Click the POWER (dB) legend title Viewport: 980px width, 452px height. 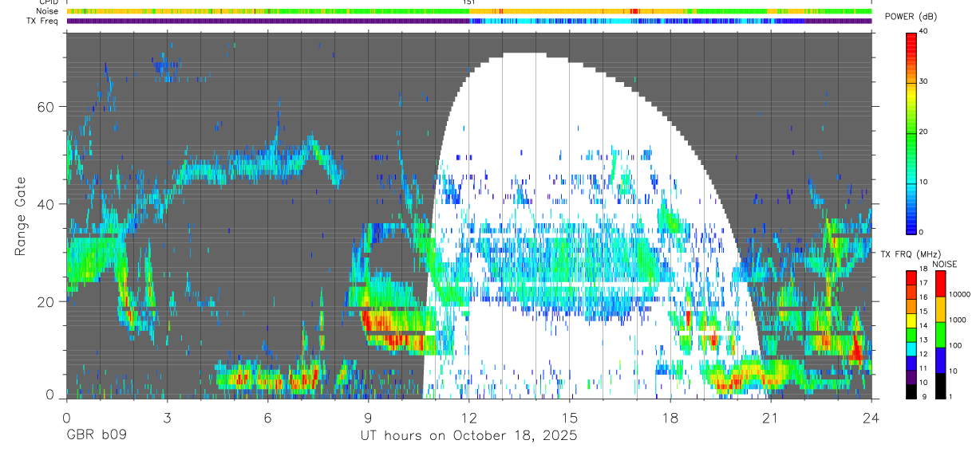pos(911,17)
